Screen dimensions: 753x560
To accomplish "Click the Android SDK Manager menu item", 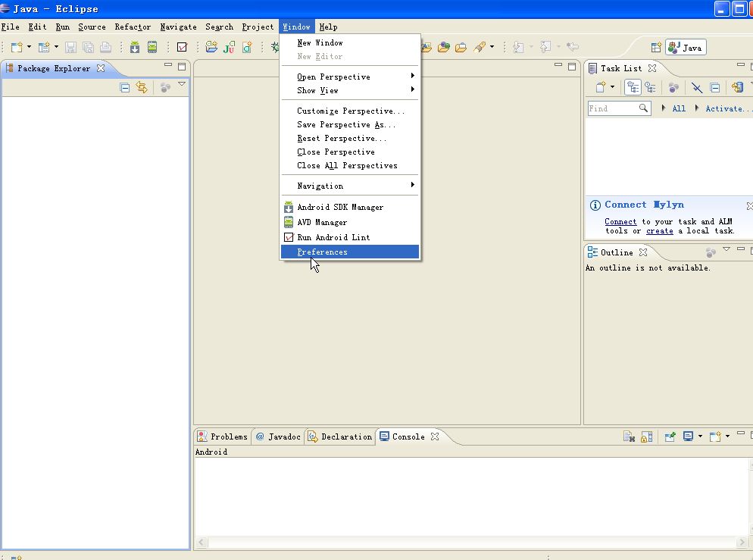I will tap(350, 207).
